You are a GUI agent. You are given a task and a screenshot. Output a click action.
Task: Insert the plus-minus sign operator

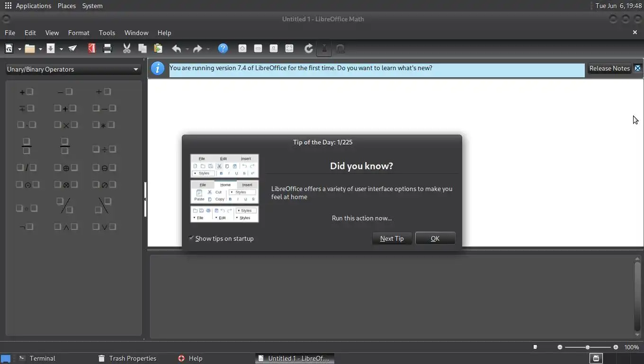(x=103, y=91)
